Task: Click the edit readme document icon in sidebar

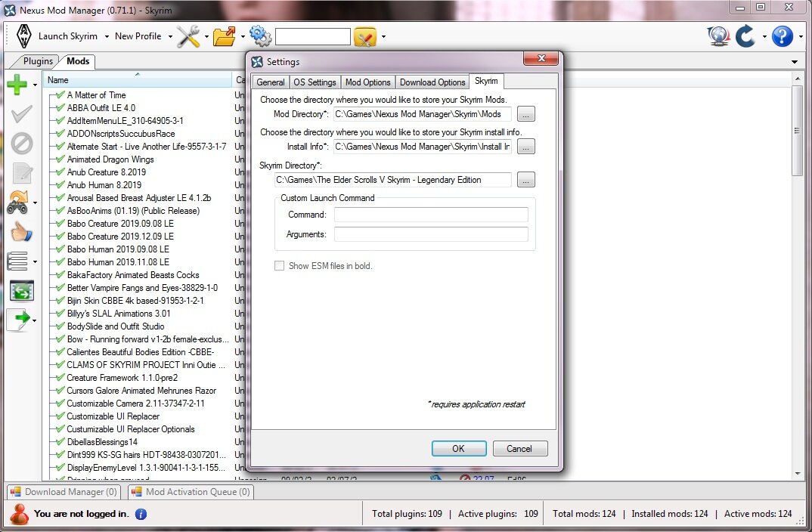Action: (x=22, y=173)
